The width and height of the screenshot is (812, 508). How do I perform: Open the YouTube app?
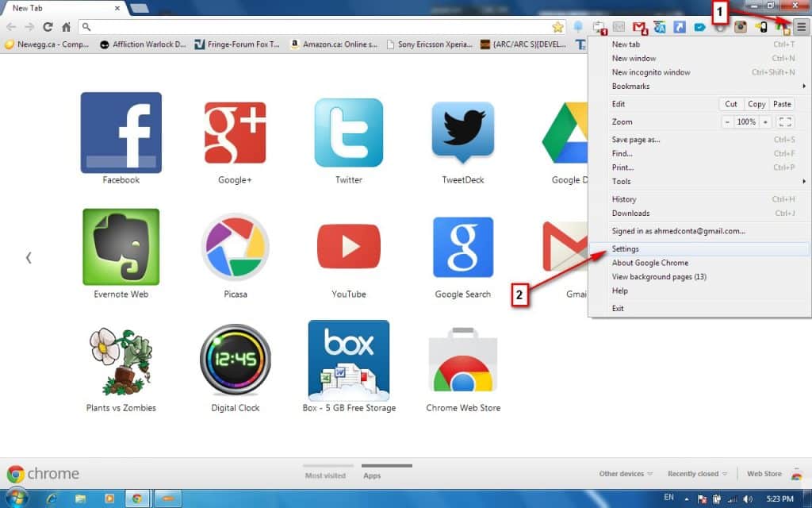[x=349, y=247]
